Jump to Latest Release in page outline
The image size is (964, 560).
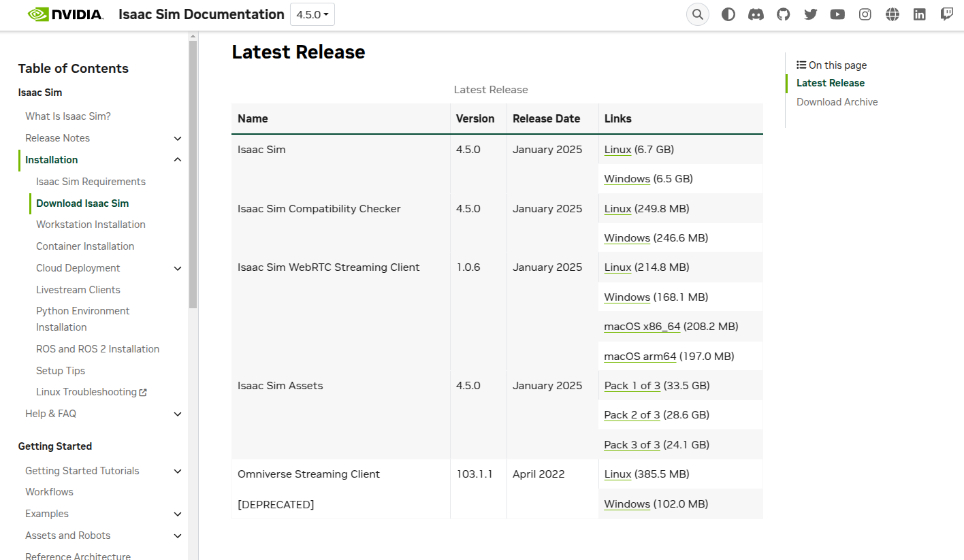point(831,83)
